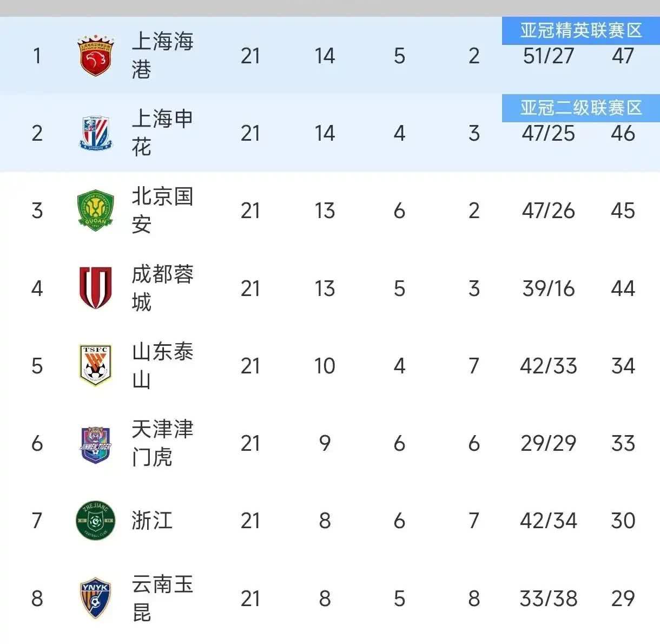Click the Yunnan Yukun YNYK crest
The width and height of the screenshot is (660, 644).
click(x=96, y=598)
